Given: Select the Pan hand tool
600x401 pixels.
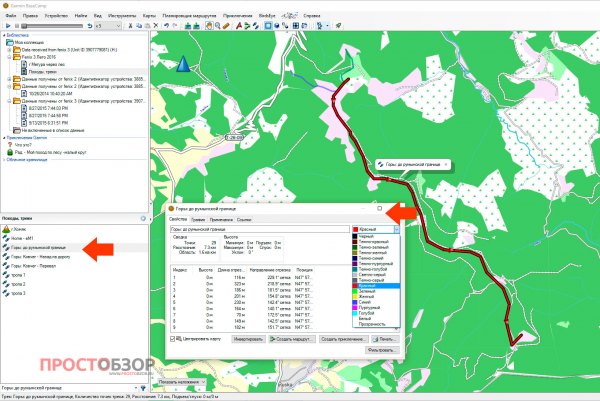Looking at the screenshot, I should pyautogui.click(x=209, y=26).
